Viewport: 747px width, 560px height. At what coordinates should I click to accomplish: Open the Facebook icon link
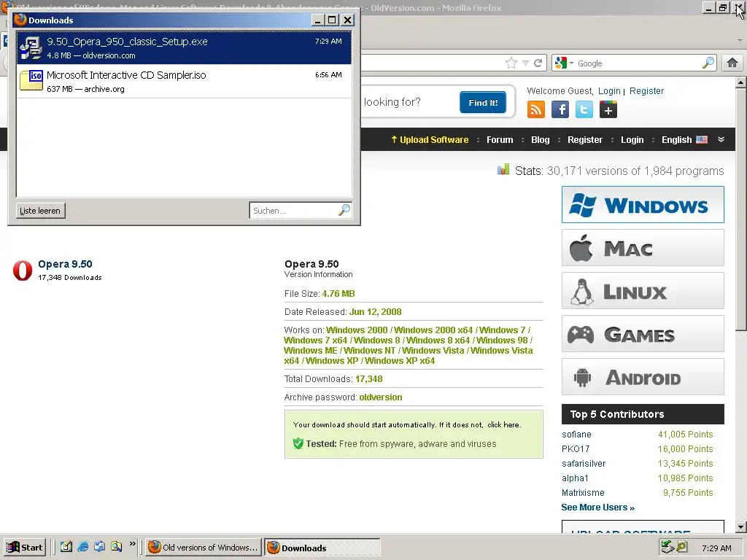pyautogui.click(x=560, y=109)
